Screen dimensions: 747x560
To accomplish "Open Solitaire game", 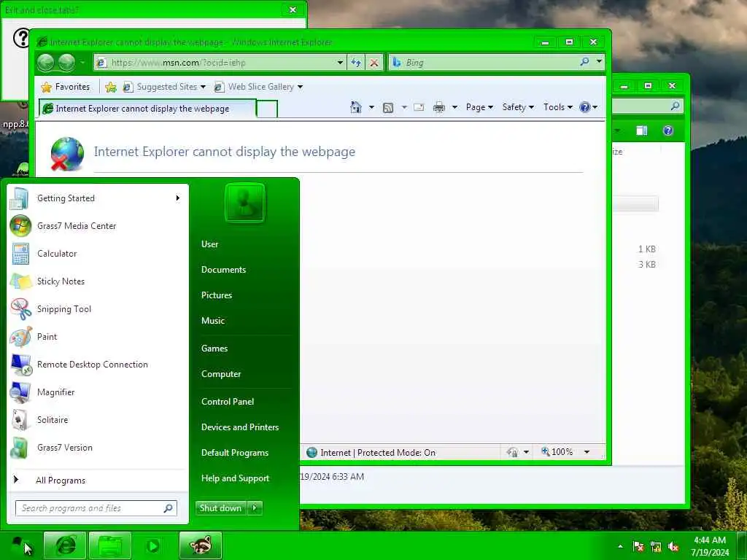I will 98,419.
